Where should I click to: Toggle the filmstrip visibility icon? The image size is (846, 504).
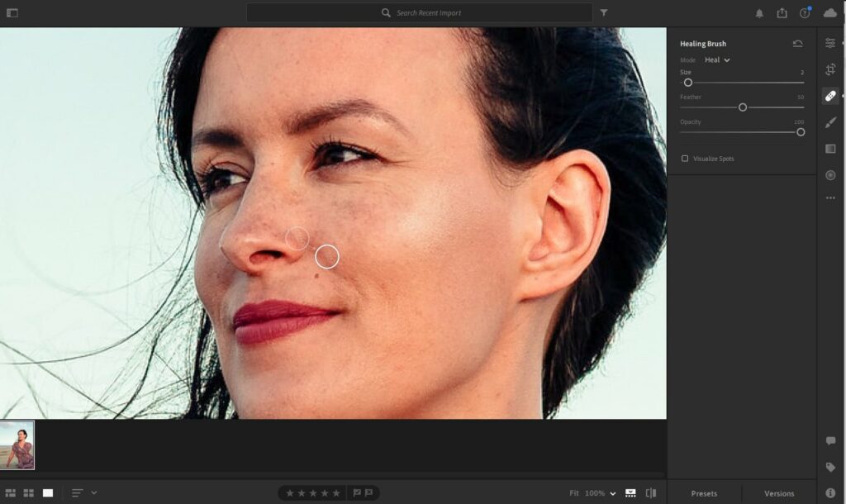[630, 492]
